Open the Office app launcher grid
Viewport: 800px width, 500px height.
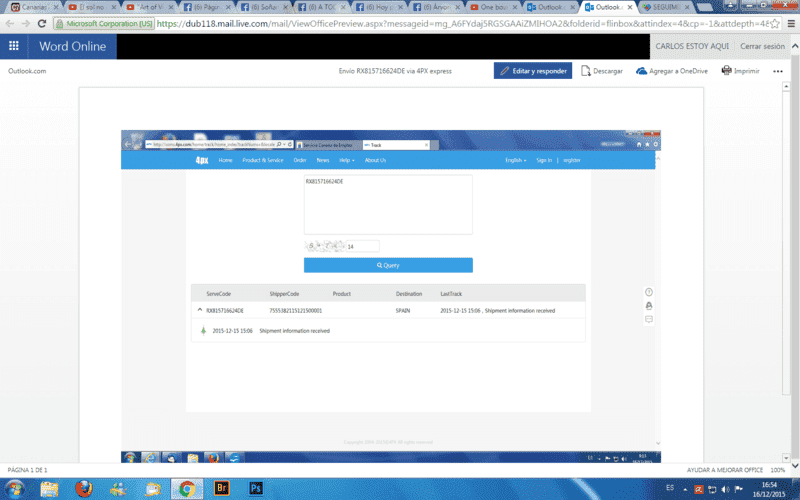click(x=14, y=46)
